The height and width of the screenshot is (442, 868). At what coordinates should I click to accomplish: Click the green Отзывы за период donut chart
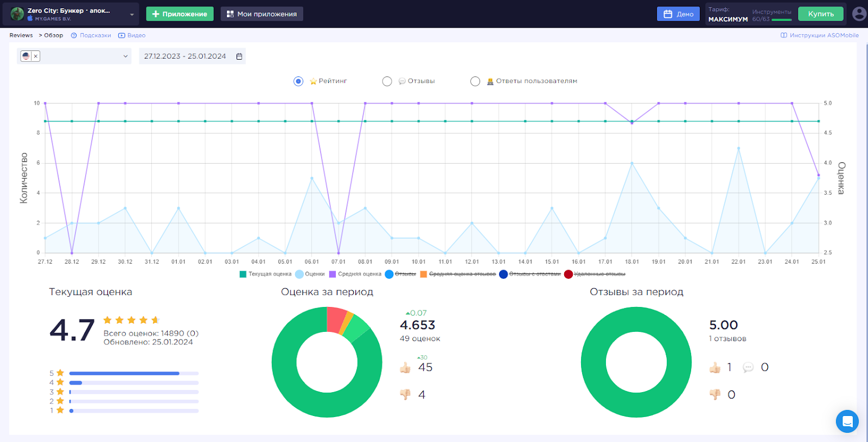(636, 362)
